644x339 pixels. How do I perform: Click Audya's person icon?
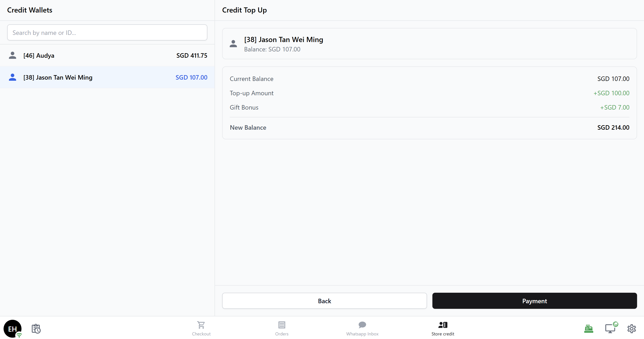click(x=13, y=55)
